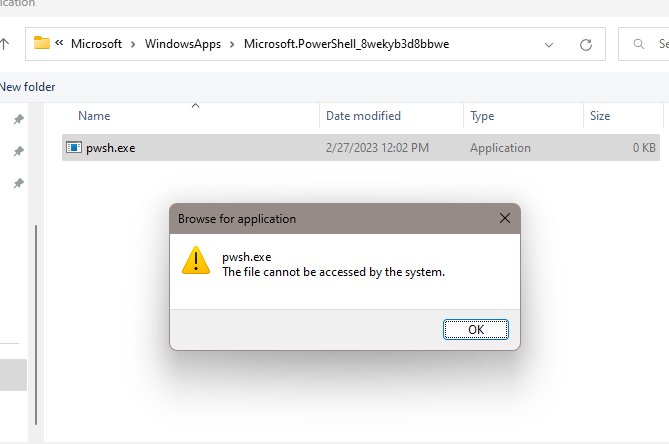This screenshot has width=669, height=444.
Task: Click the search magnifier icon
Action: tap(639, 44)
